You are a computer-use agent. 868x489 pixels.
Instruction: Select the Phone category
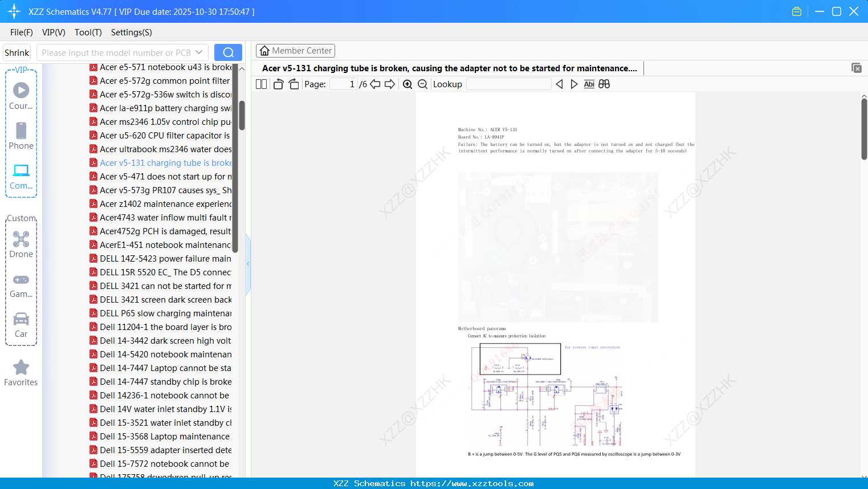point(21,136)
